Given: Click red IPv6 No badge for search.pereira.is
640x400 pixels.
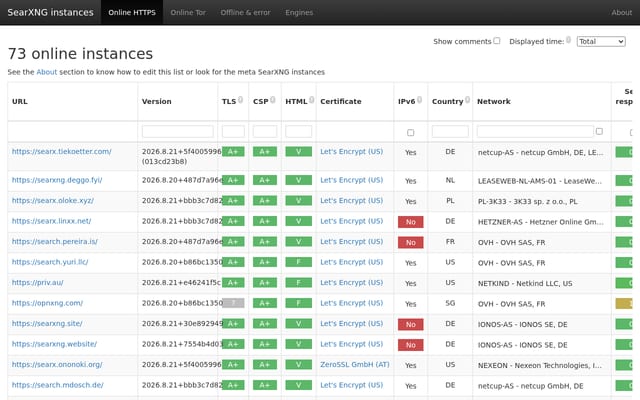Looking at the screenshot, I should [x=411, y=242].
